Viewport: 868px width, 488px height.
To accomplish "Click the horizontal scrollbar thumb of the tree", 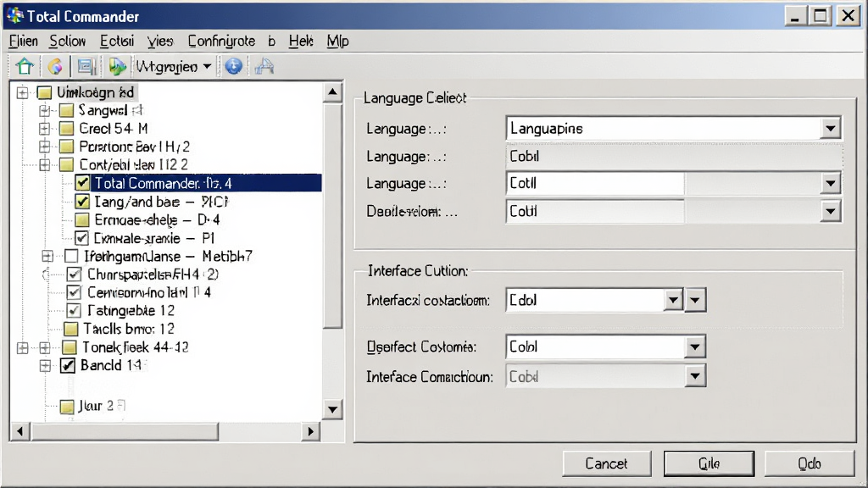I will click(x=125, y=431).
